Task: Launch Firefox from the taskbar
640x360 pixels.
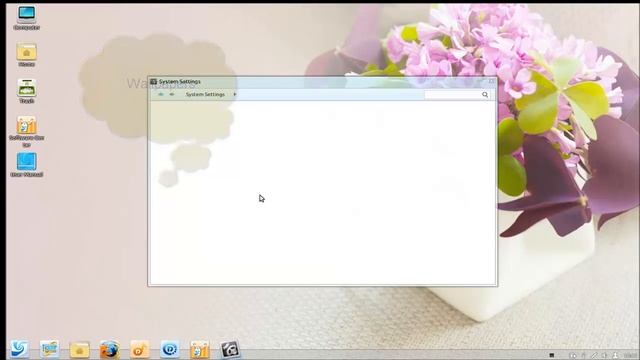Action: [x=109, y=350]
